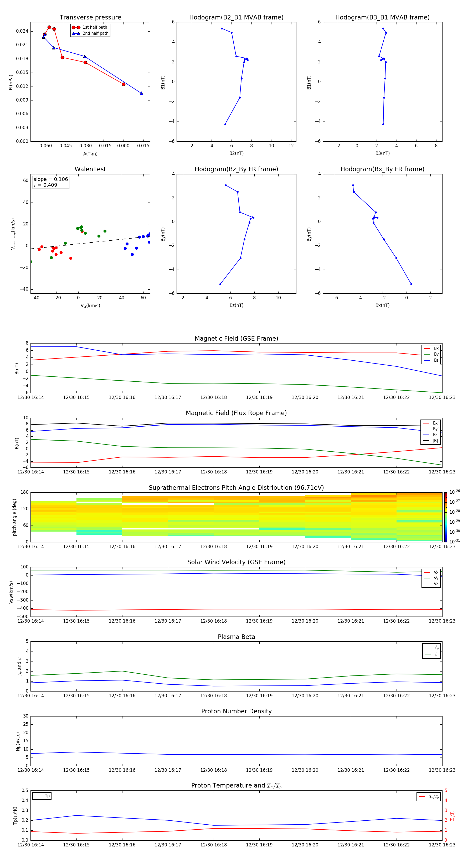Image resolution: width=473 pixels, height=868 pixels.
Task: Select the Bx entry in GSE magnetic field legend
Action: (x=431, y=349)
